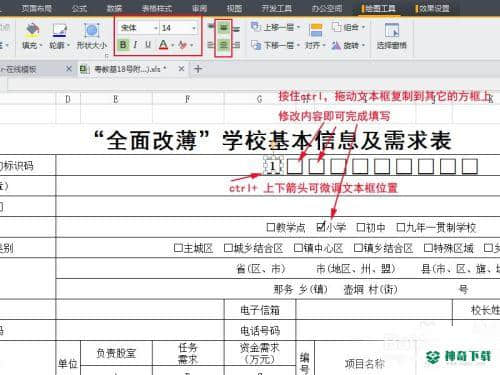Close the xls document tab

[x=181, y=69]
